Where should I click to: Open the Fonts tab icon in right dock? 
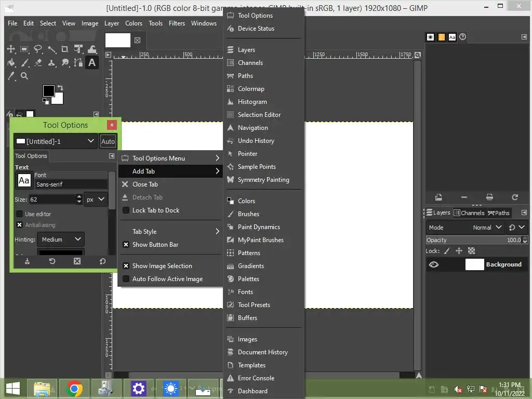coord(452,37)
